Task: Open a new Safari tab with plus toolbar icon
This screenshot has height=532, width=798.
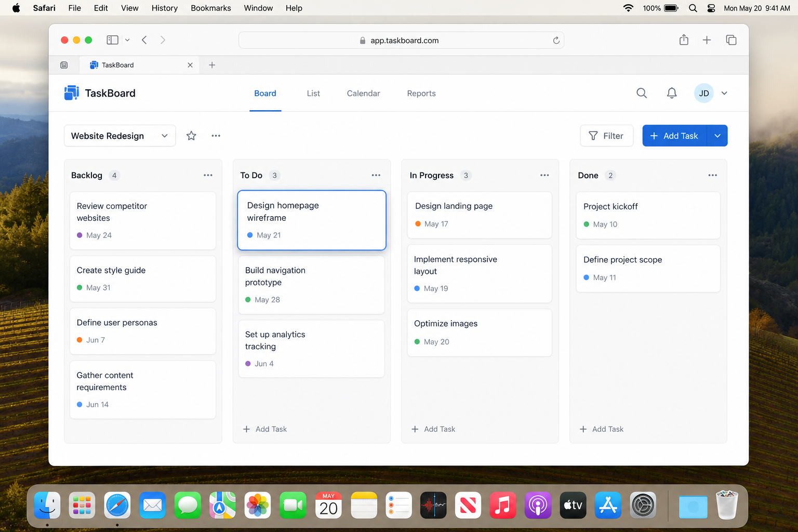Action: click(707, 40)
